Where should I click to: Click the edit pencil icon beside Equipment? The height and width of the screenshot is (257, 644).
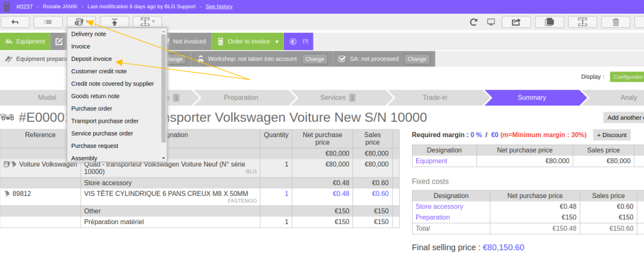point(59,42)
